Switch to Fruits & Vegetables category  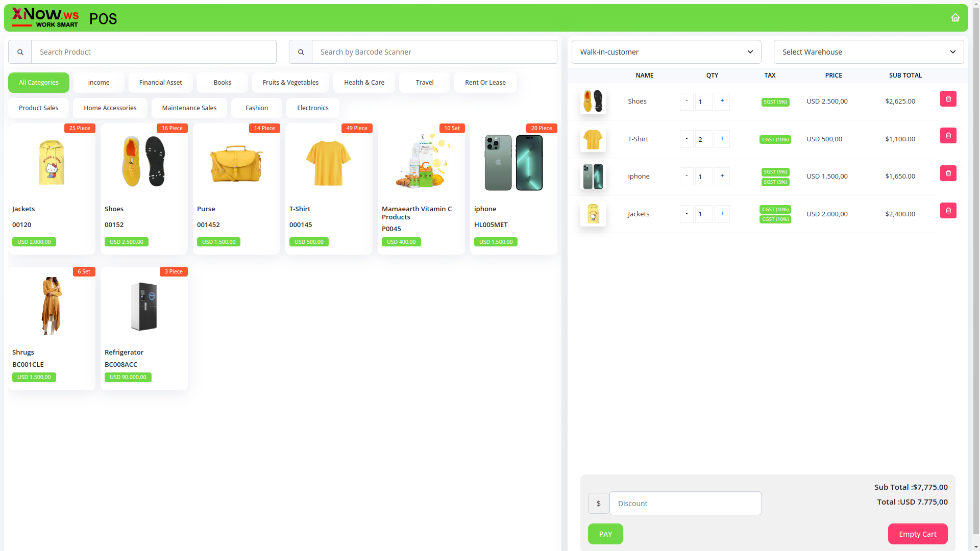tap(290, 83)
